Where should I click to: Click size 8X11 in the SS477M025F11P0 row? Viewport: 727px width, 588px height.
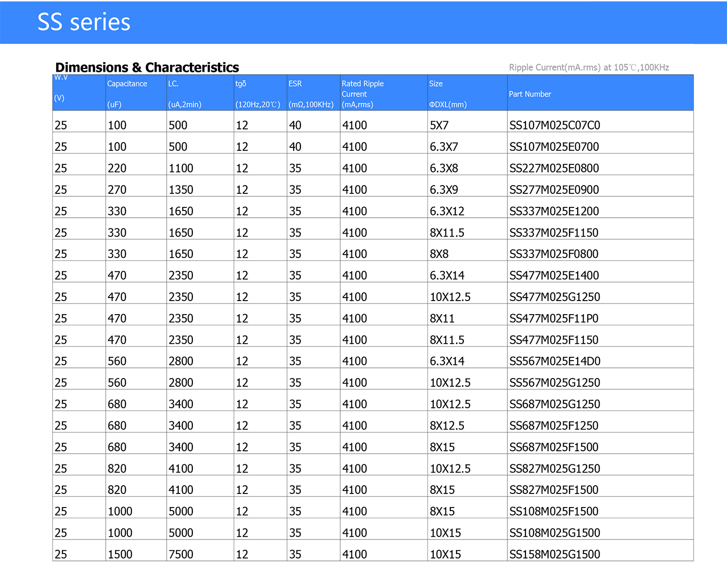point(442,318)
